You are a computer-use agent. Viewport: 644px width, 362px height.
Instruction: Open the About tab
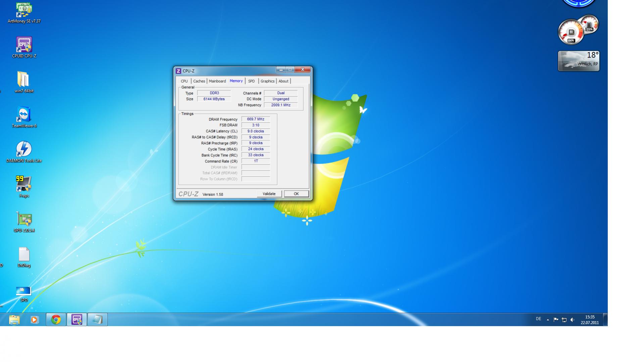[x=283, y=81]
